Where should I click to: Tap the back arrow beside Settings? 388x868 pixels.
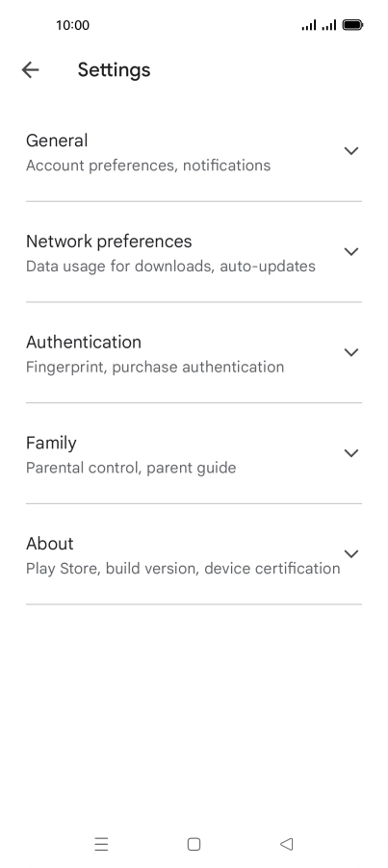pyautogui.click(x=30, y=69)
